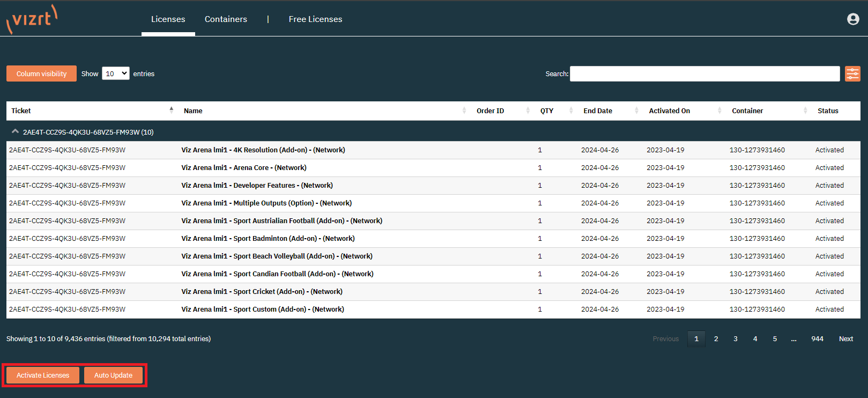Collapse the 2AE4T-CCZ9S ticket group
The image size is (868, 398).
pos(16,131)
